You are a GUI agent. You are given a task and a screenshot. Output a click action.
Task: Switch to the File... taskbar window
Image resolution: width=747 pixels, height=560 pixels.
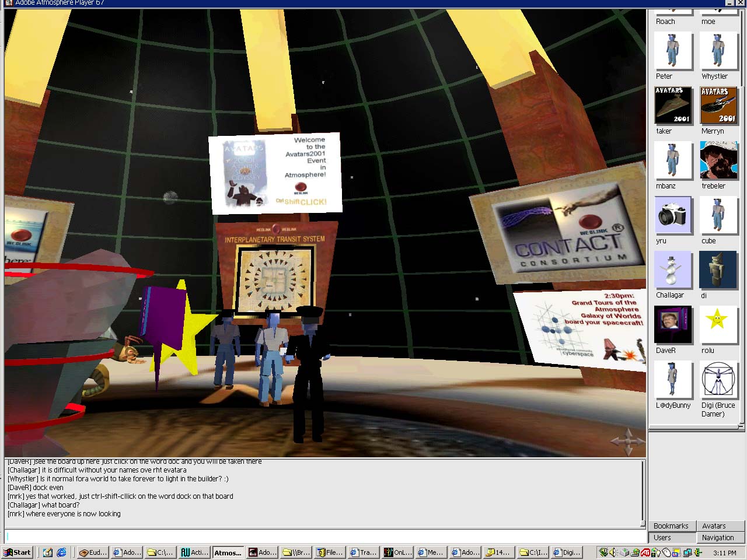point(330,552)
